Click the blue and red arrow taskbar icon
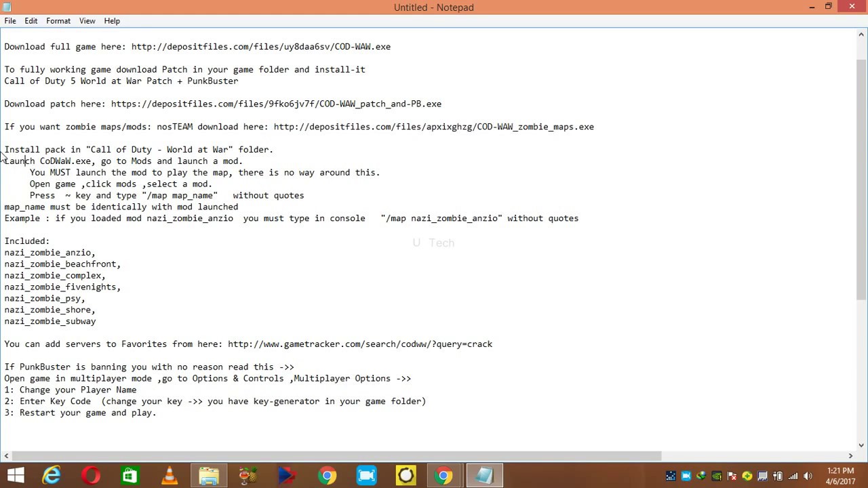The height and width of the screenshot is (488, 868). click(x=287, y=476)
